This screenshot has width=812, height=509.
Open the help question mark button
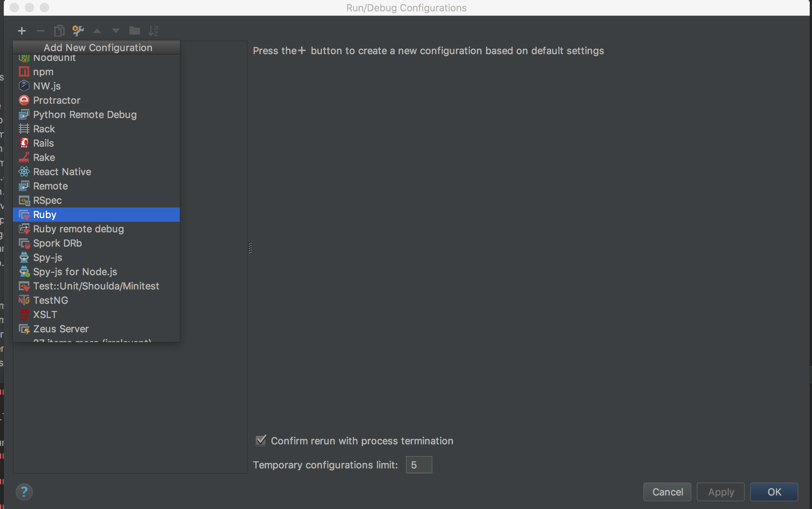tap(24, 492)
